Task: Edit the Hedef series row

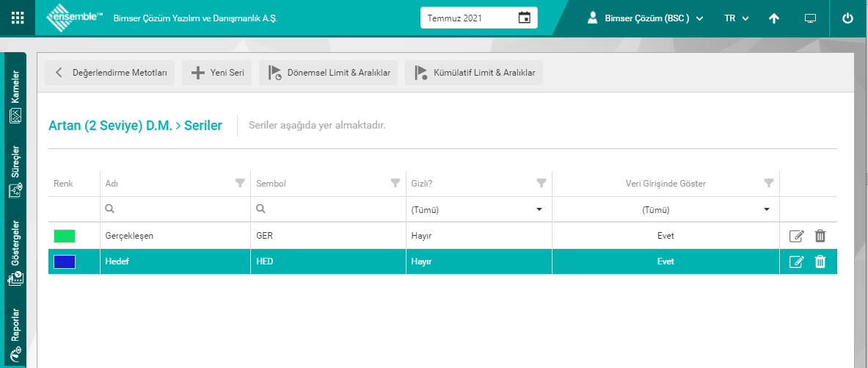Action: 796,261
